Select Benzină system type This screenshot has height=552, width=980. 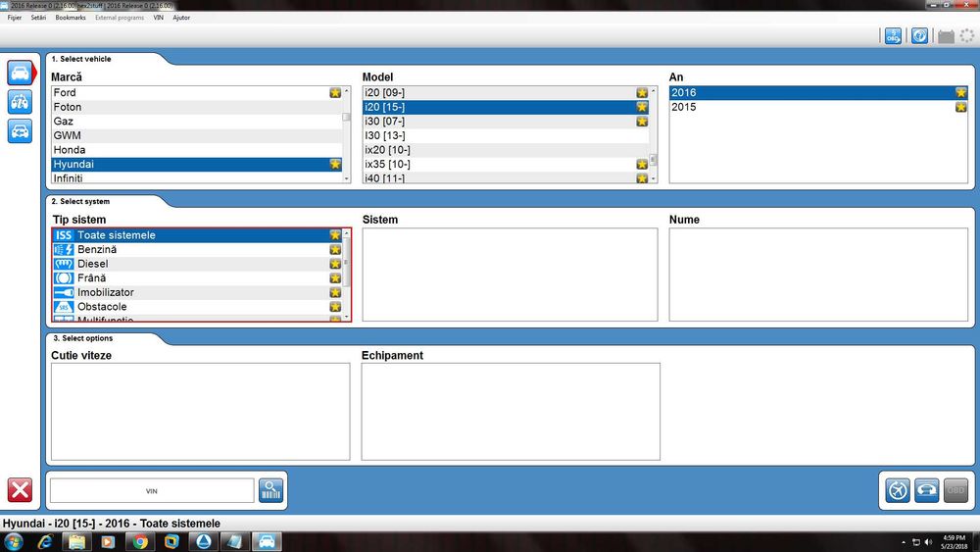click(x=198, y=249)
